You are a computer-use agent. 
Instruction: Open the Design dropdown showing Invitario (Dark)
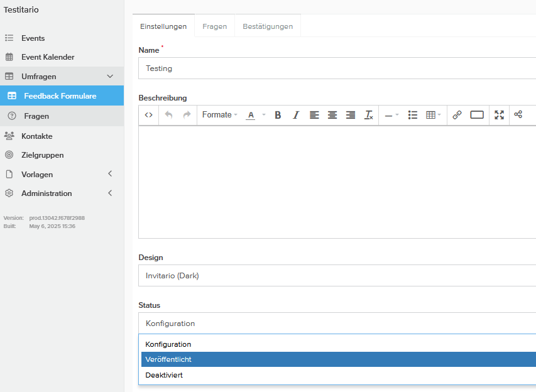point(337,275)
